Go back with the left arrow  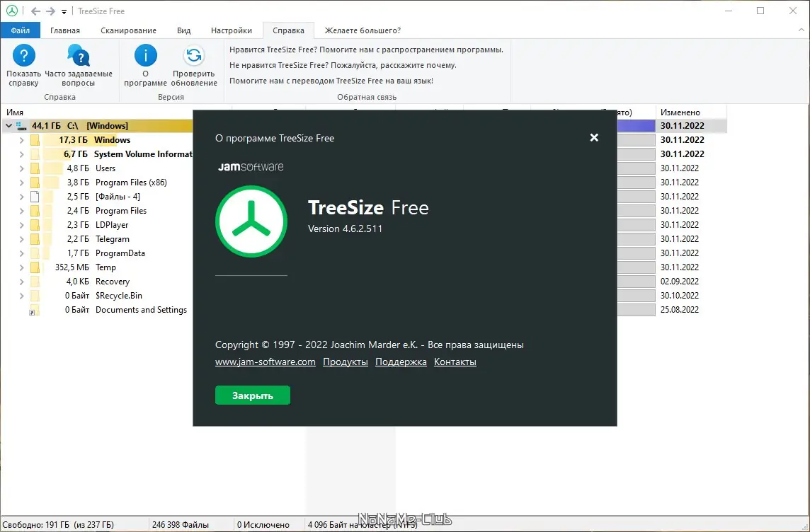35,11
